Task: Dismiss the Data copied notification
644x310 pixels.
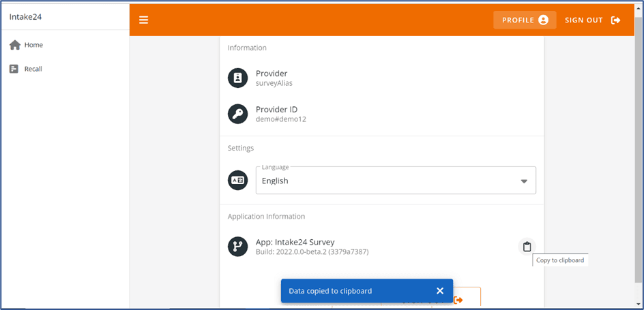Action: pos(440,291)
